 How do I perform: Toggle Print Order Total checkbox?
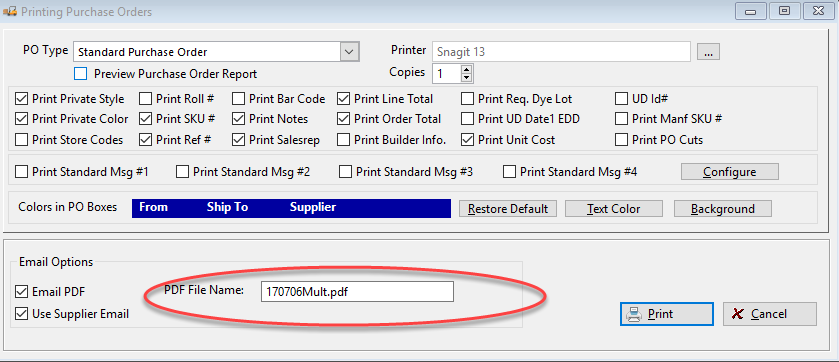tap(344, 119)
